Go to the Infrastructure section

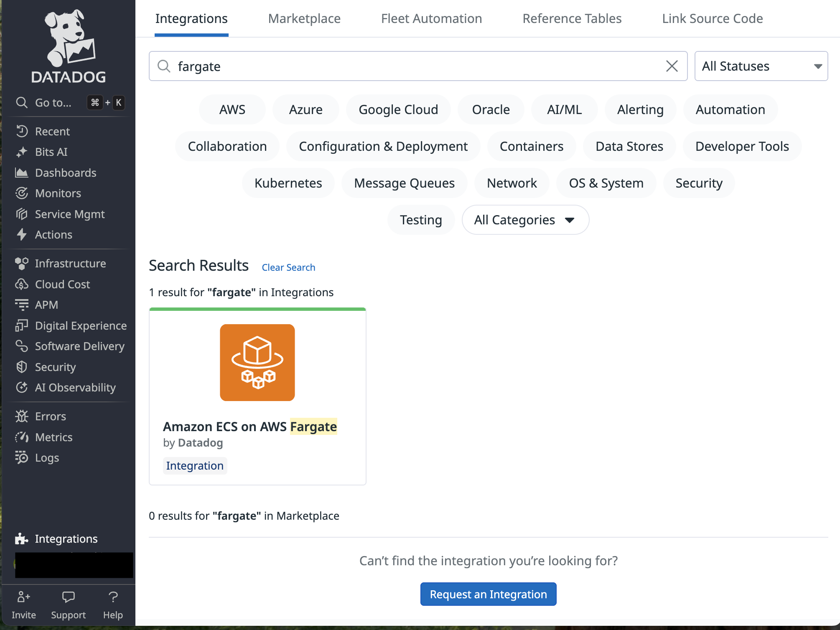(70, 264)
